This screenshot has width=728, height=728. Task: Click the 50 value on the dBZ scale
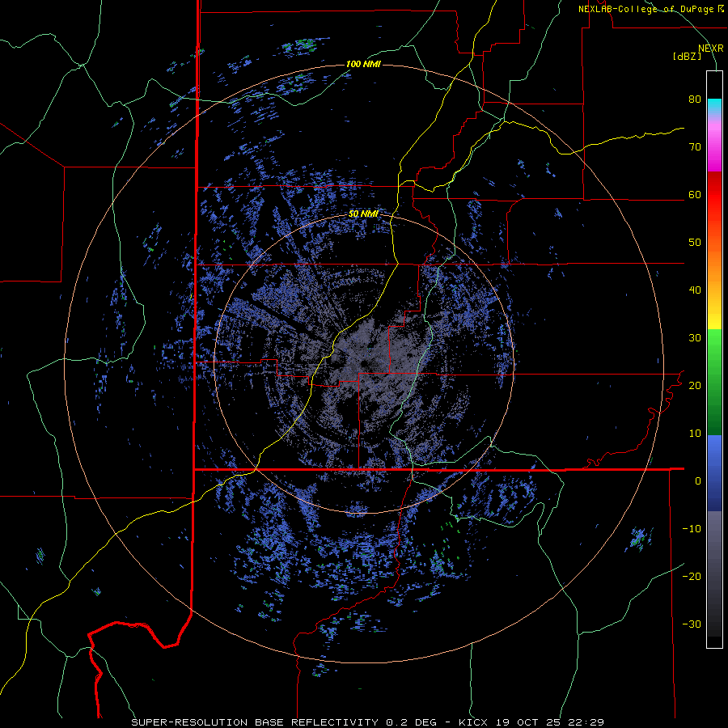695,243
